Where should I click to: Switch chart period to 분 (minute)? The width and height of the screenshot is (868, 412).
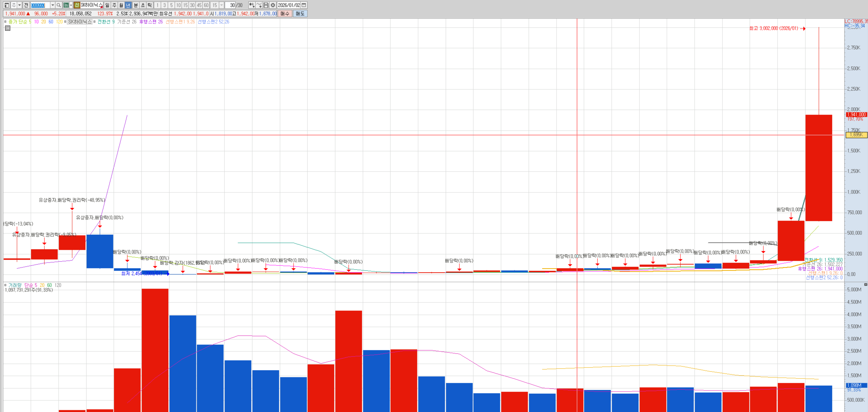point(136,5)
